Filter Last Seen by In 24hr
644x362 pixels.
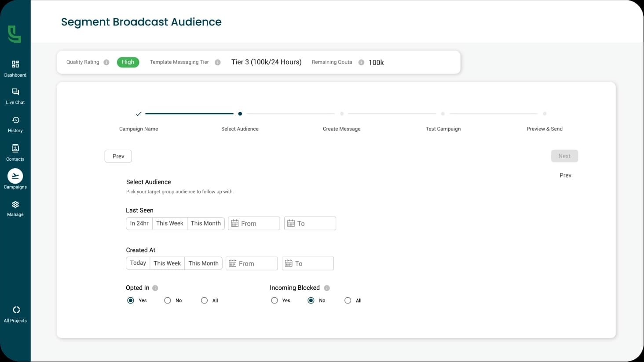pyautogui.click(x=139, y=223)
